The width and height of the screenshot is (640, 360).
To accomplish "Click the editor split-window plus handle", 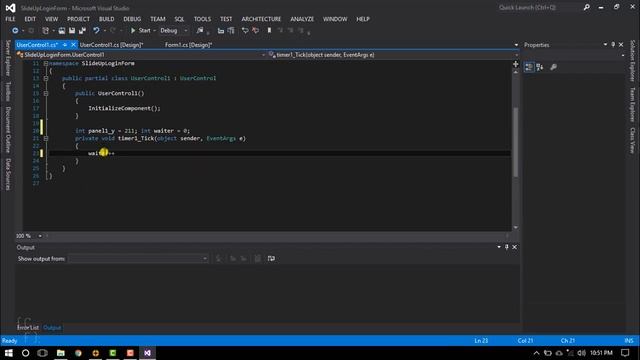I will 516,64.
